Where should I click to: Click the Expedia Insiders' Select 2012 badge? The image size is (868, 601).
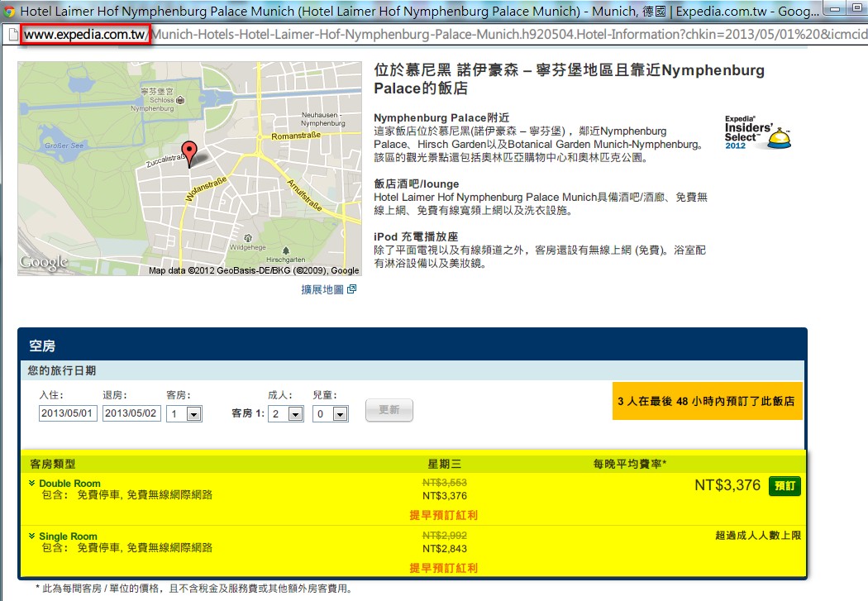coord(757,133)
